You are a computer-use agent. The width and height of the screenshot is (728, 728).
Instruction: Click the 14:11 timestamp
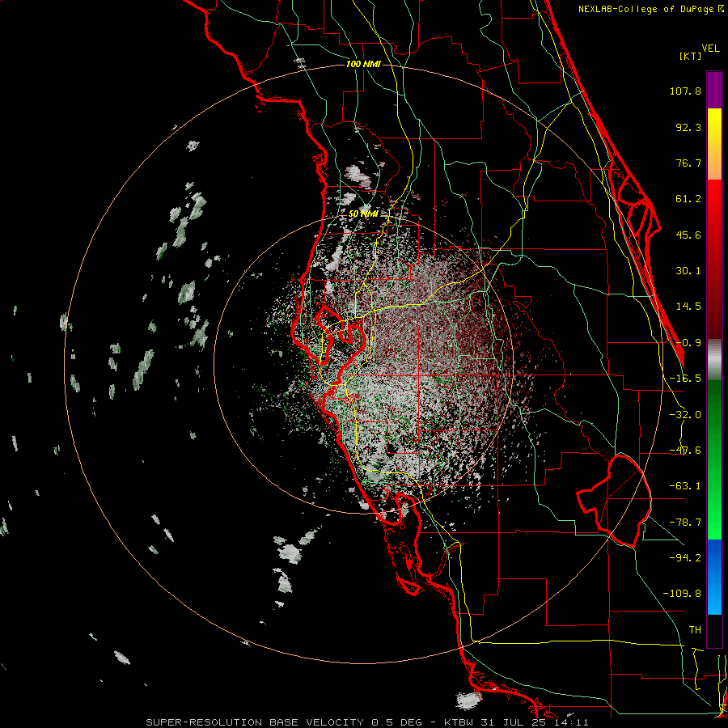[572, 722]
